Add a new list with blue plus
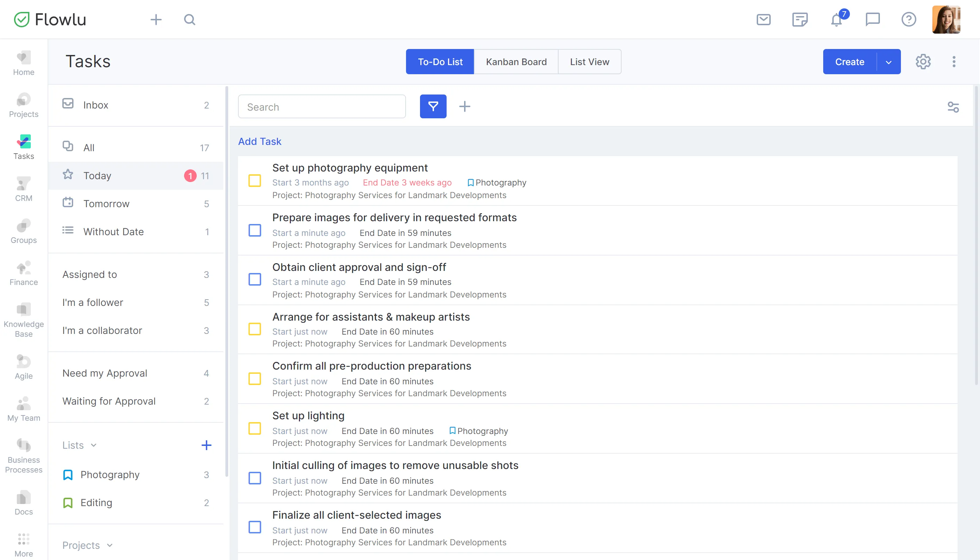The image size is (980, 560). [x=206, y=446]
